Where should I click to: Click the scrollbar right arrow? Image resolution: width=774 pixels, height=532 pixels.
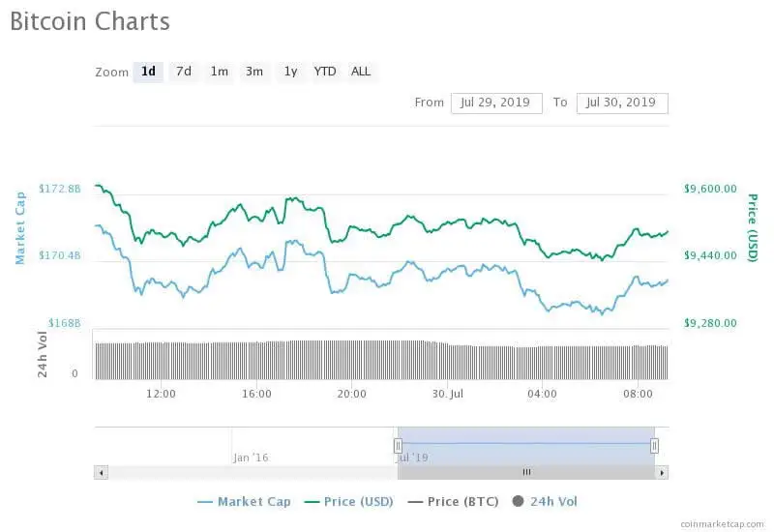click(662, 472)
